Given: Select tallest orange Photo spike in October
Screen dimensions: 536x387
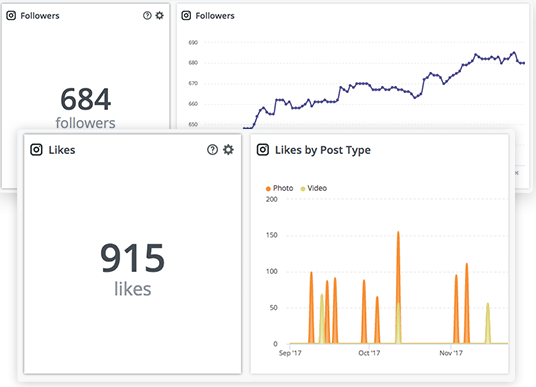Looking at the screenshot, I should coord(398,287).
